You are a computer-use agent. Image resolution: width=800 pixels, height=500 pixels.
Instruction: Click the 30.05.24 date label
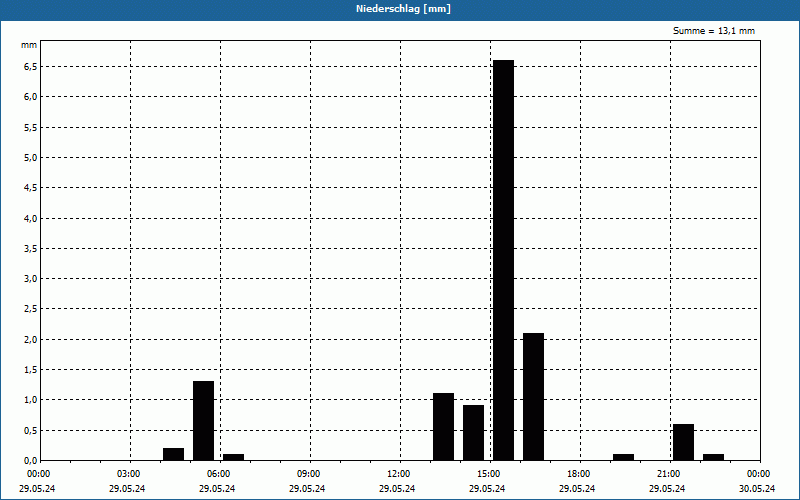pyautogui.click(x=757, y=489)
